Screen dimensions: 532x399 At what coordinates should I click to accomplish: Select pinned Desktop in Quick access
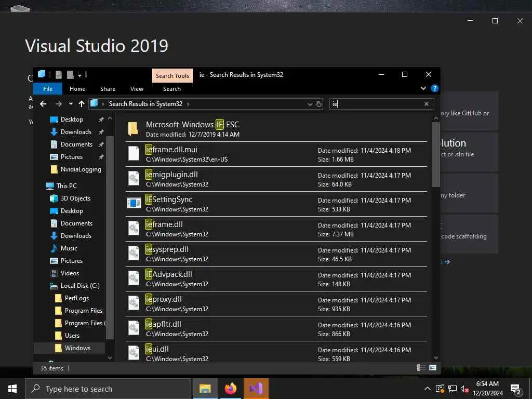(72, 119)
